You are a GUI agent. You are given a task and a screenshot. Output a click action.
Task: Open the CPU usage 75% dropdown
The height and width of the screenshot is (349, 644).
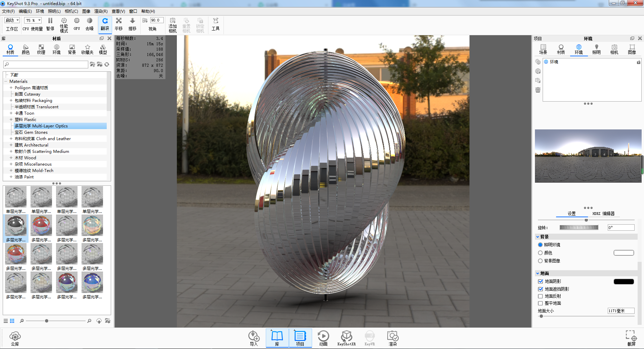(x=33, y=20)
